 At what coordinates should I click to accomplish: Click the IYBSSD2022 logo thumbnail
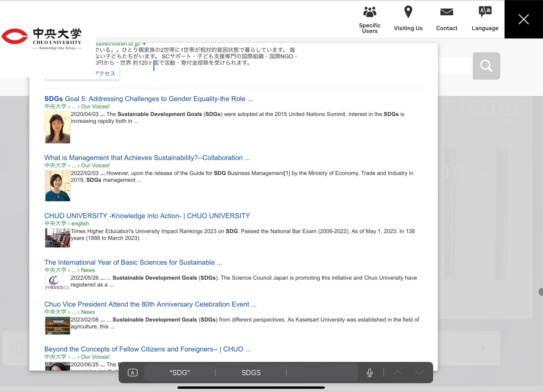click(57, 283)
